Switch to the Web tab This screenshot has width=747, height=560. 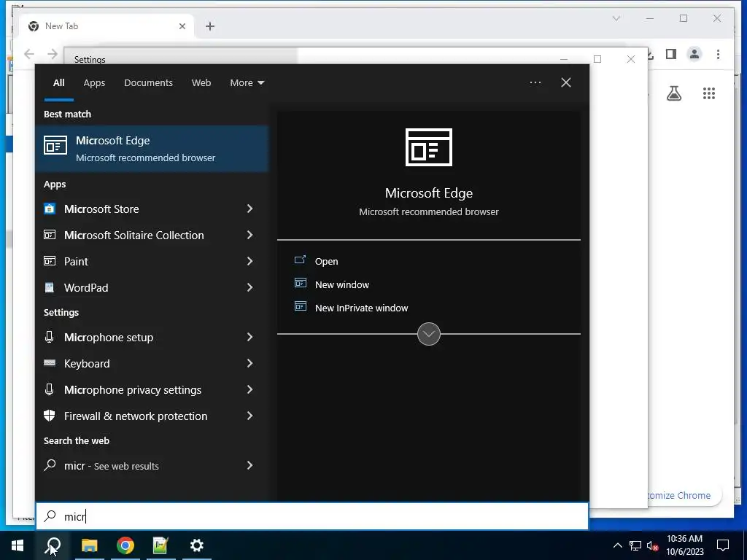pos(201,83)
